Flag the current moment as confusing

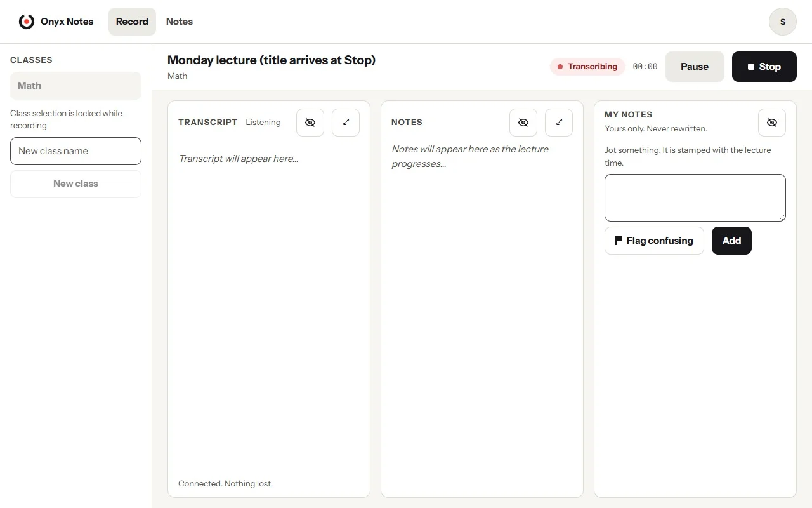coord(654,241)
